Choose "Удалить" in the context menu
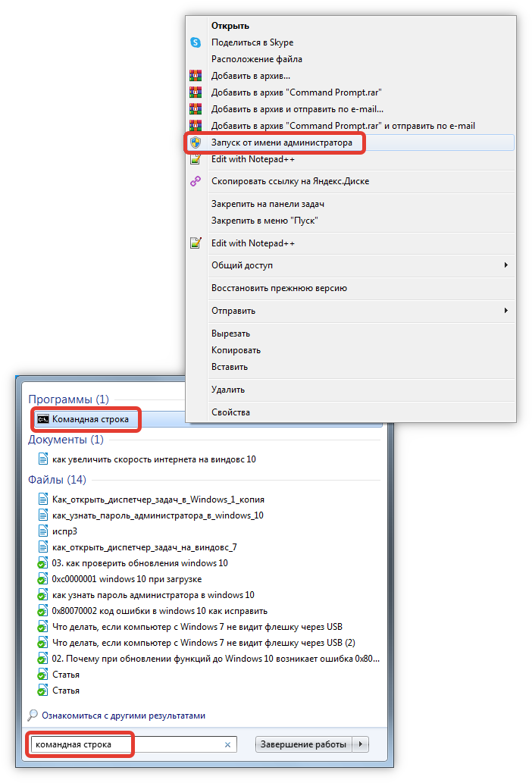Image resolution: width=532 pixels, height=783 pixels. pos(227,390)
